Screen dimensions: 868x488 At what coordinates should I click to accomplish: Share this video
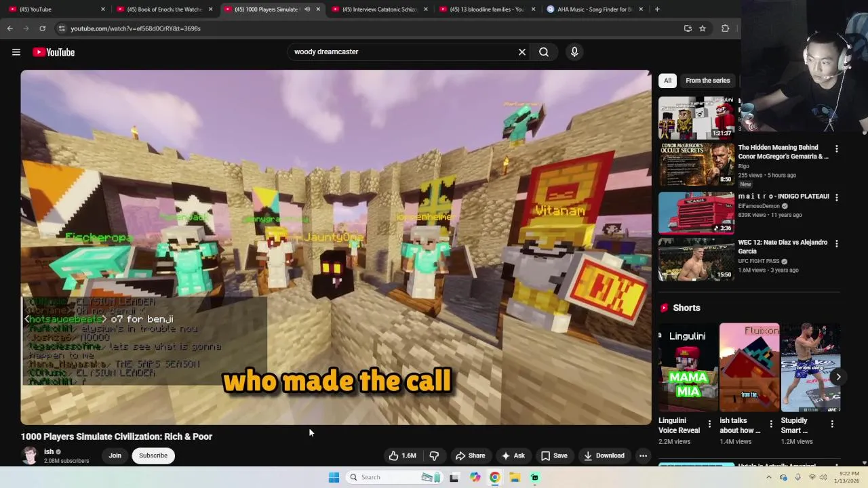(x=470, y=455)
